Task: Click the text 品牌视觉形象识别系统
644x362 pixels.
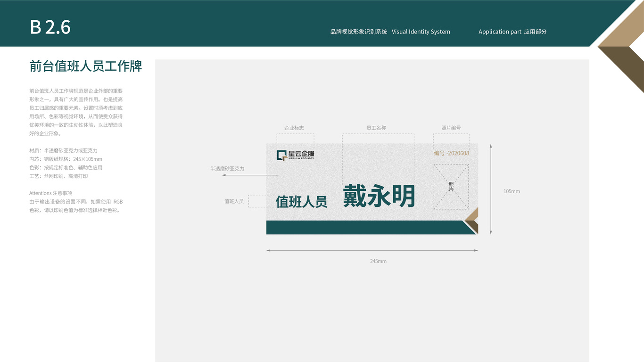Action: point(359,32)
